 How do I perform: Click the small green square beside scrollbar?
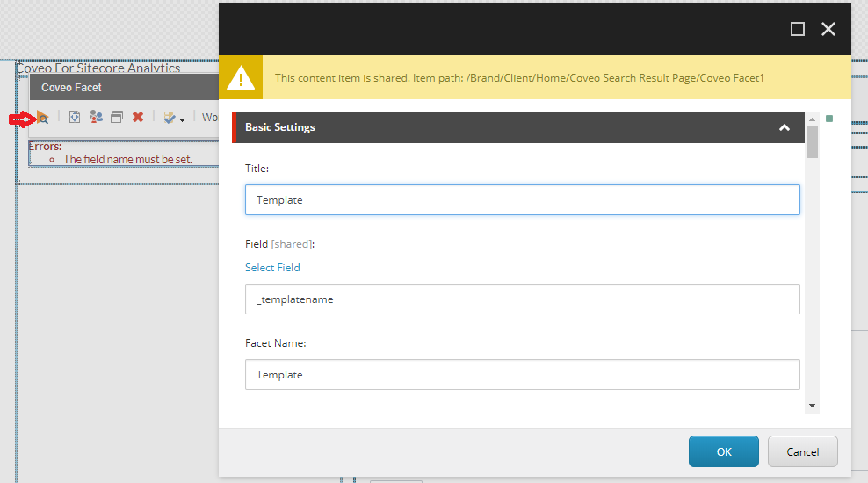pos(829,119)
